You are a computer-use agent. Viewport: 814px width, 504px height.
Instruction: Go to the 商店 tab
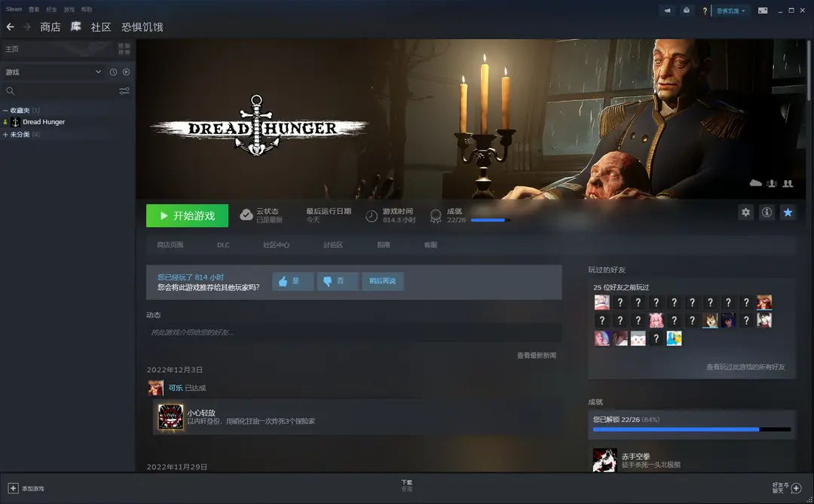click(x=50, y=27)
